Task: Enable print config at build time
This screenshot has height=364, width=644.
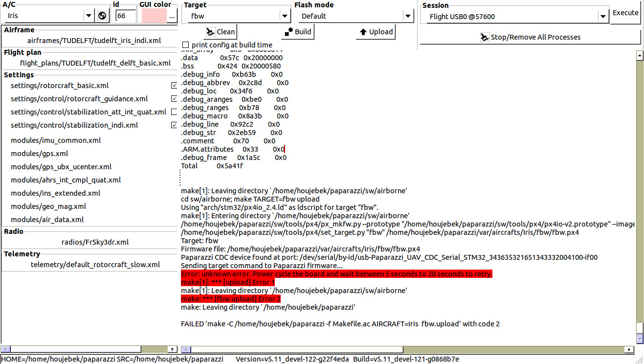Action: point(185,45)
